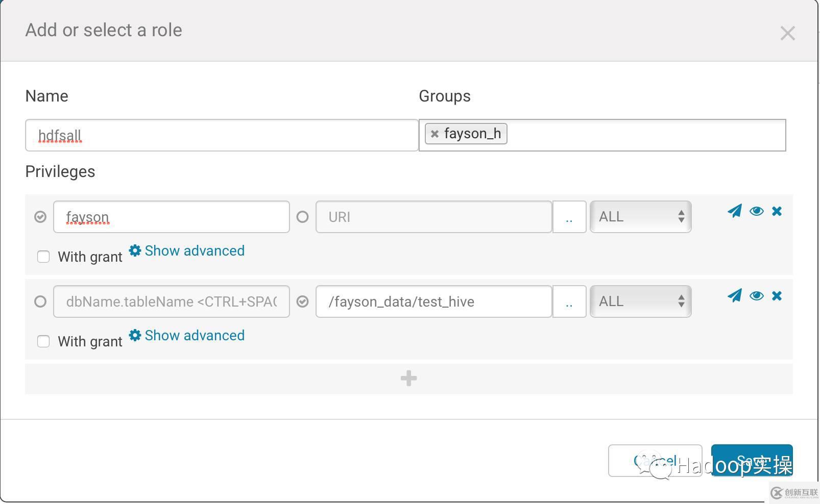Image resolution: width=820 pixels, height=504 pixels.
Task: Enable With grant for test_hive URI privilege
Action: click(x=43, y=341)
